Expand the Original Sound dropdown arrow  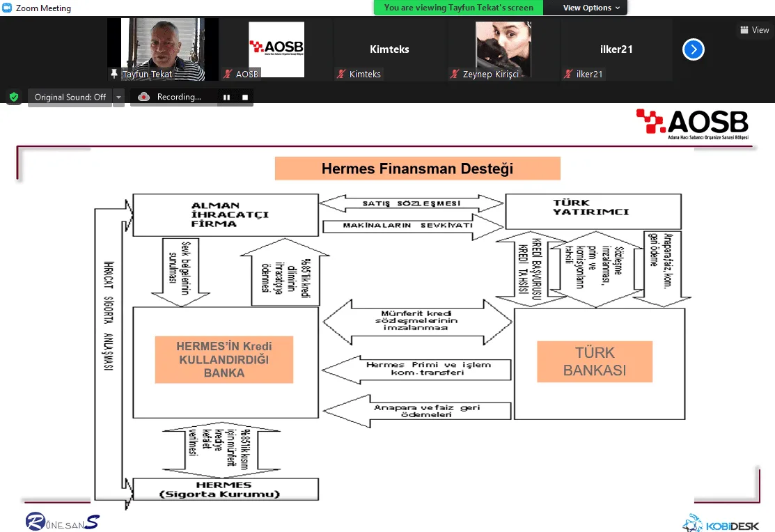coord(118,97)
